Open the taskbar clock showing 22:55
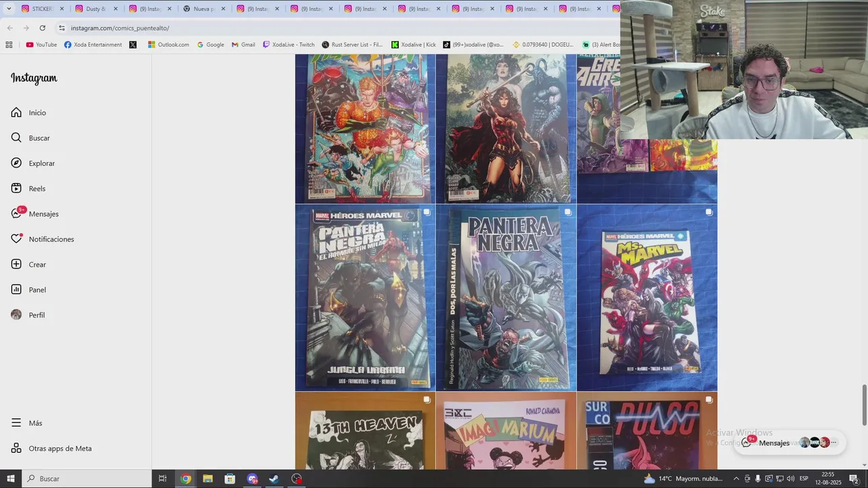The width and height of the screenshot is (868, 488). [827, 479]
